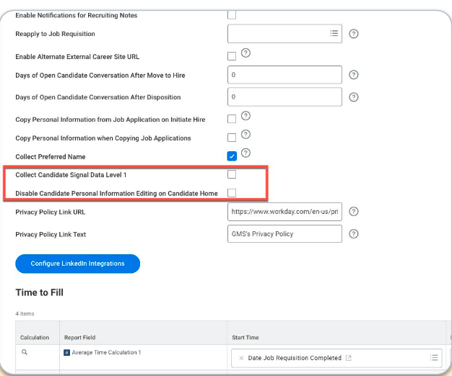Click the Collect Candidate Signal Data Level 1 label
452x376 pixels.
click(71, 175)
